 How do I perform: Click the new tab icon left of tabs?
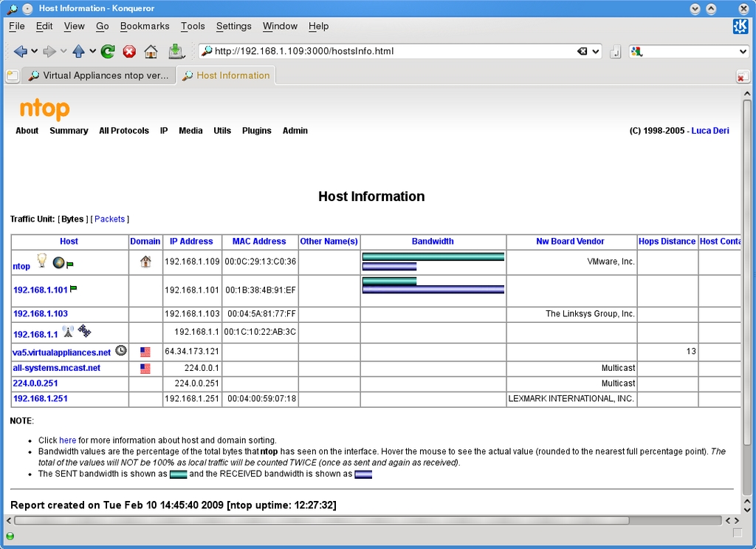tap(13, 75)
